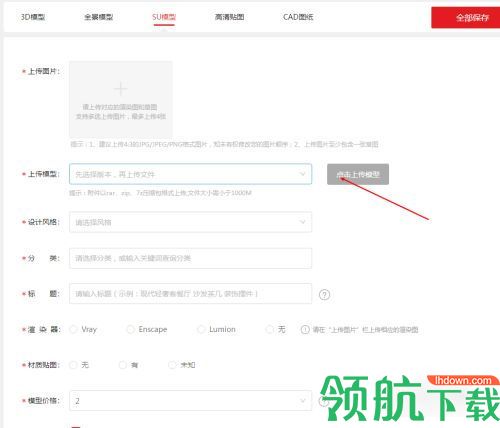Click the 分类 category input field
The width and height of the screenshot is (500, 428).
[x=190, y=258]
